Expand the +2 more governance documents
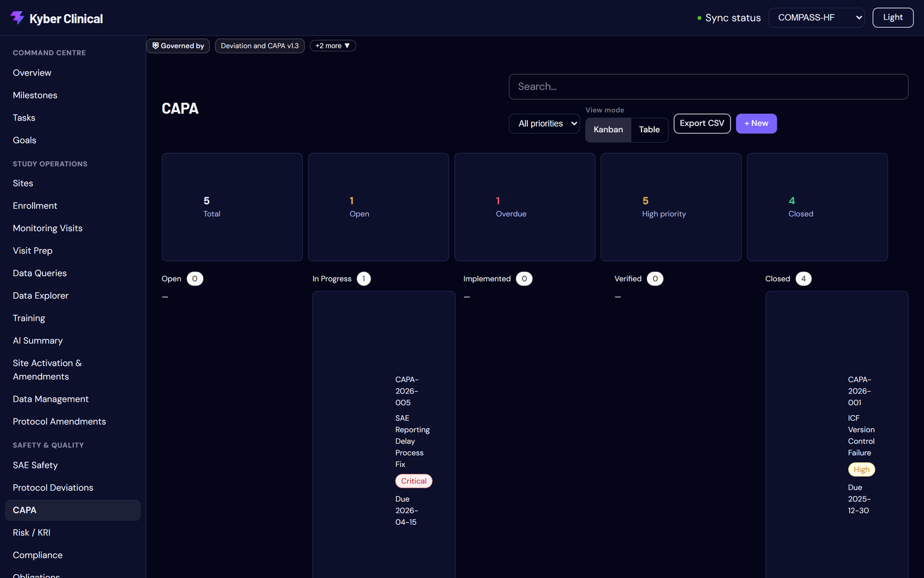Screen dimensions: 924x578 click(333, 46)
